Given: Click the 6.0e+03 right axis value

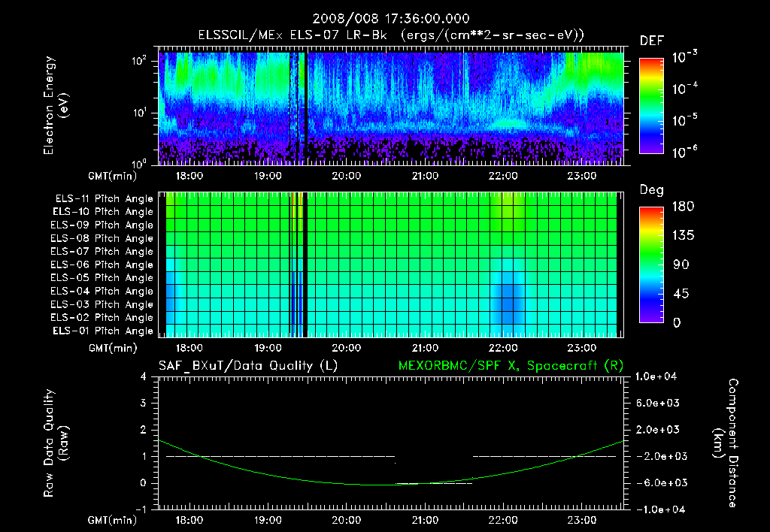Looking at the screenshot, I should click(658, 403).
